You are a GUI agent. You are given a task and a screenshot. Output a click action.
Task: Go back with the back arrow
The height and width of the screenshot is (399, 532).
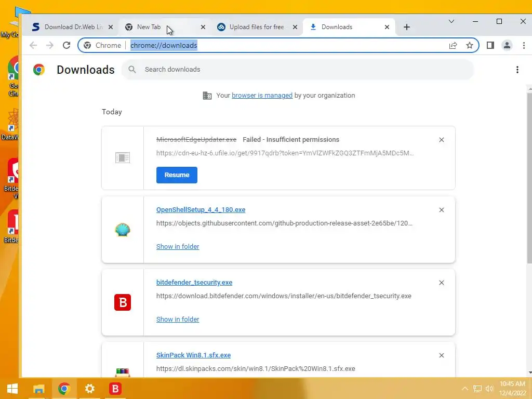tap(33, 46)
